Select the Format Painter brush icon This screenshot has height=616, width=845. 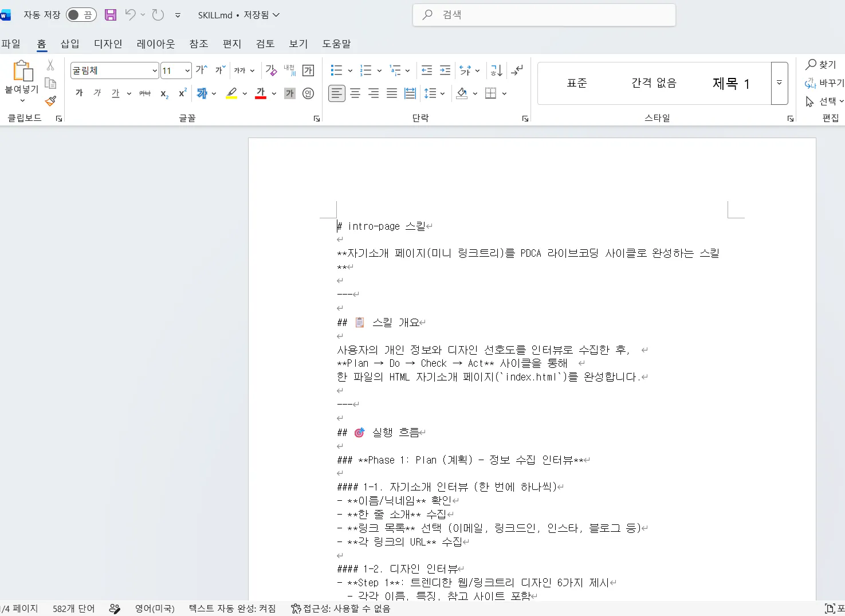coord(50,101)
